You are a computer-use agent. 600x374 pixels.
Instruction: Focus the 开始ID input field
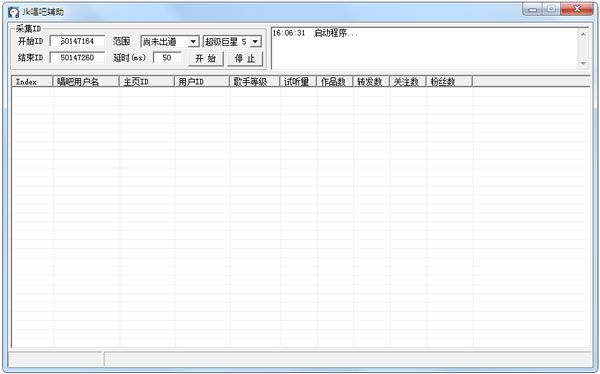click(77, 41)
